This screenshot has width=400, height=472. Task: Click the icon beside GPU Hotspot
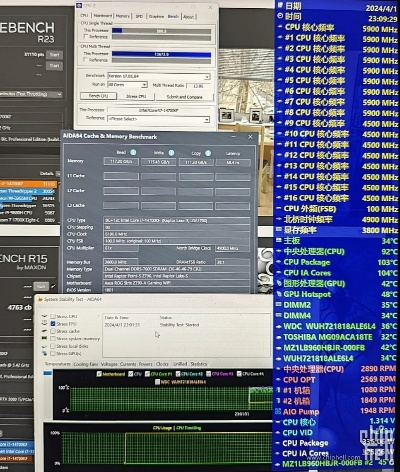pos(279,294)
